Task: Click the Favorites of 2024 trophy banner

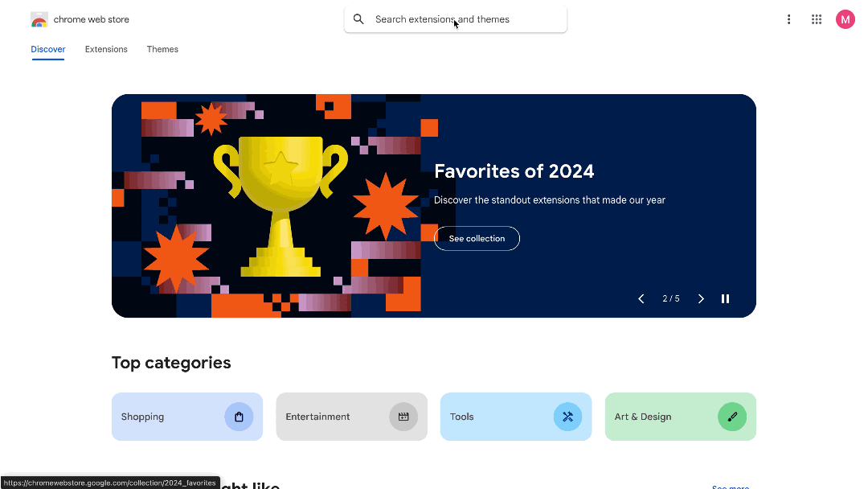Action: (434, 206)
